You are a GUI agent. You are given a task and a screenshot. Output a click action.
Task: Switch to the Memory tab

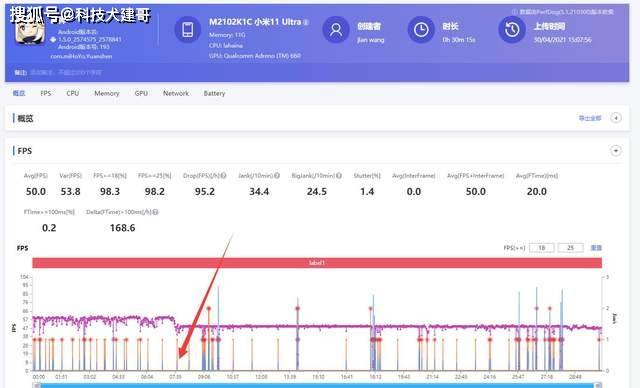coord(107,93)
